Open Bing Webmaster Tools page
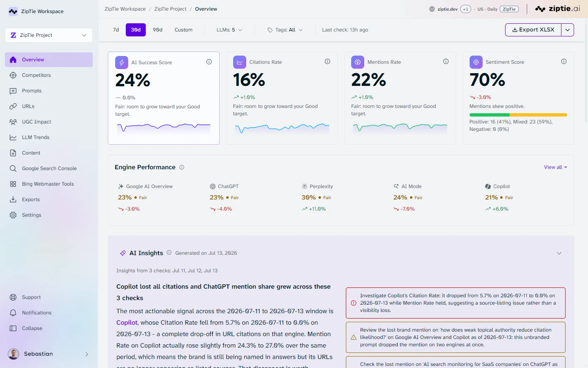This screenshot has width=588, height=368. (x=49, y=184)
